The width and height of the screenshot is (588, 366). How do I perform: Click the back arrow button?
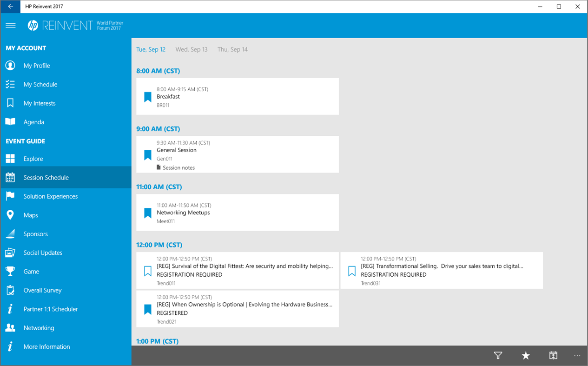(9, 7)
